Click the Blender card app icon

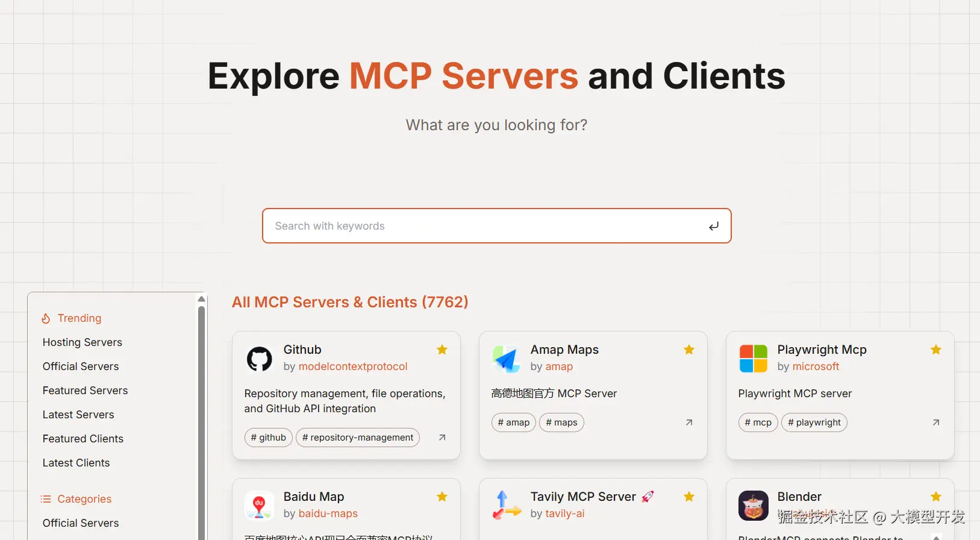click(x=753, y=505)
